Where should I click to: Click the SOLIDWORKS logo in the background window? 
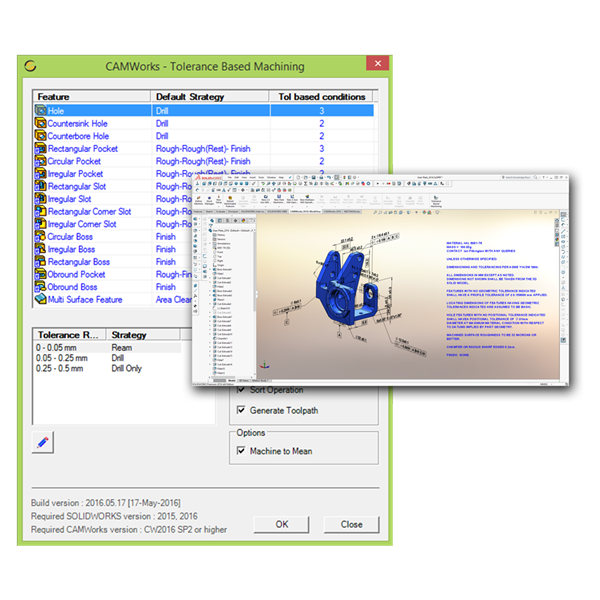coord(208,178)
